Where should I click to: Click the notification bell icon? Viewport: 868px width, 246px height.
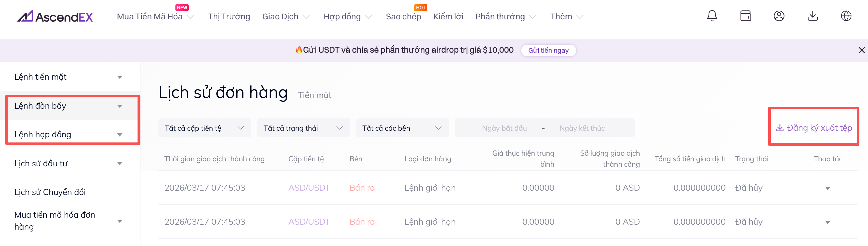click(x=712, y=16)
